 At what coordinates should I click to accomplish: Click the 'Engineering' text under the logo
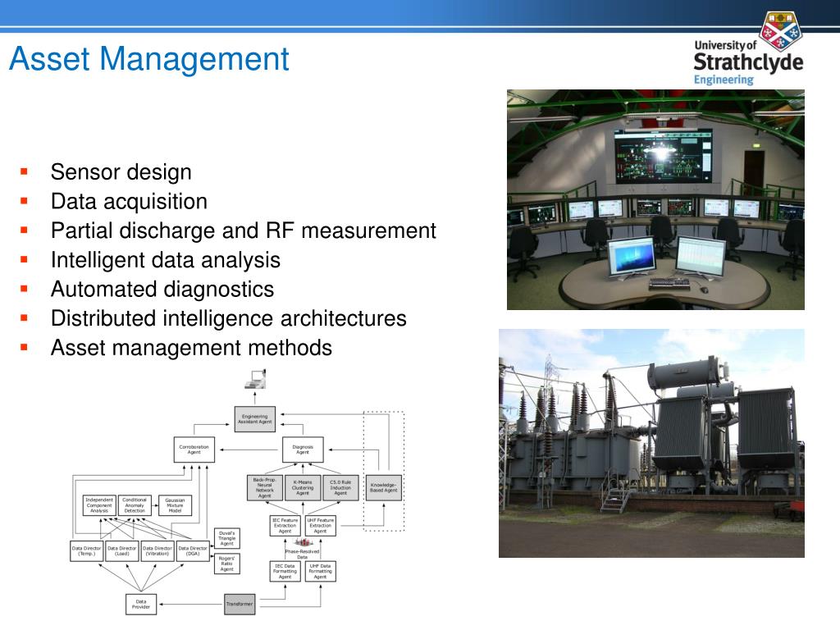click(724, 80)
